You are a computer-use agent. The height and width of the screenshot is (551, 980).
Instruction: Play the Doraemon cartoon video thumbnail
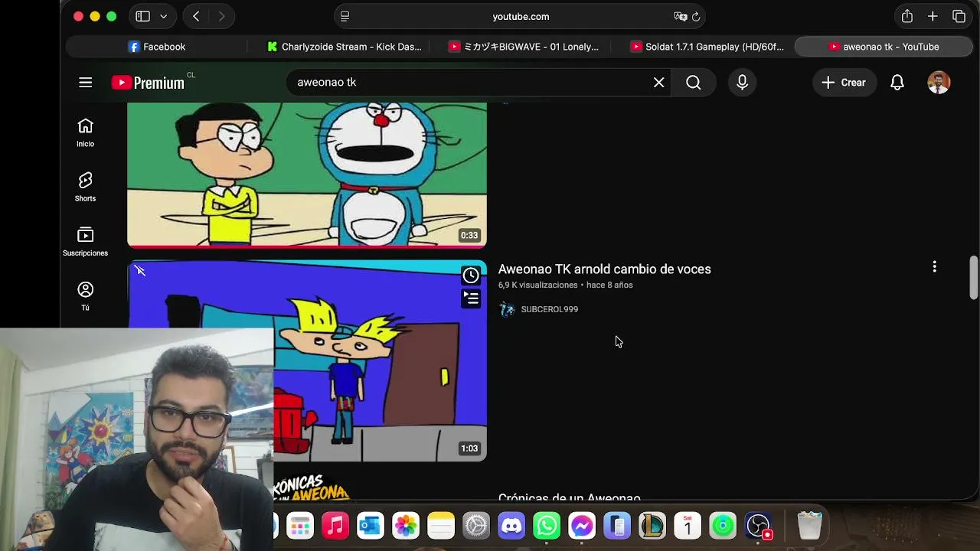click(306, 175)
